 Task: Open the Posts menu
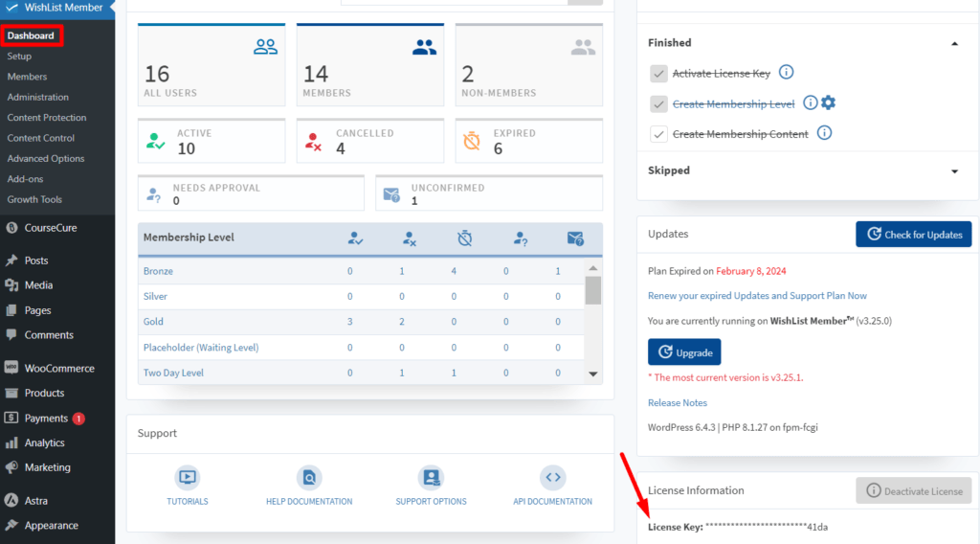coord(36,261)
